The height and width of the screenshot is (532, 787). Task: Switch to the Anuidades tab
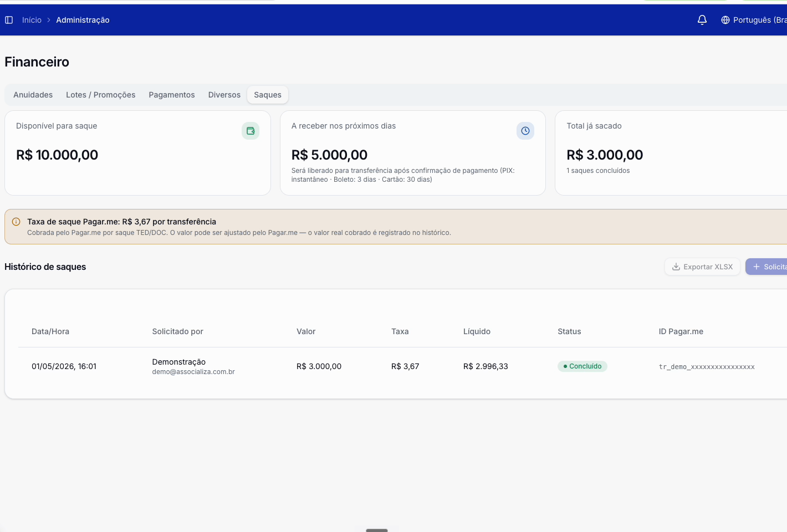[x=33, y=95]
